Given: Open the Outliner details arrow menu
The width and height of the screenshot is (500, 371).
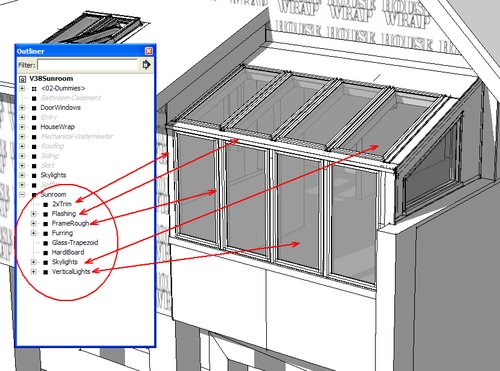Looking at the screenshot, I should 146,64.
